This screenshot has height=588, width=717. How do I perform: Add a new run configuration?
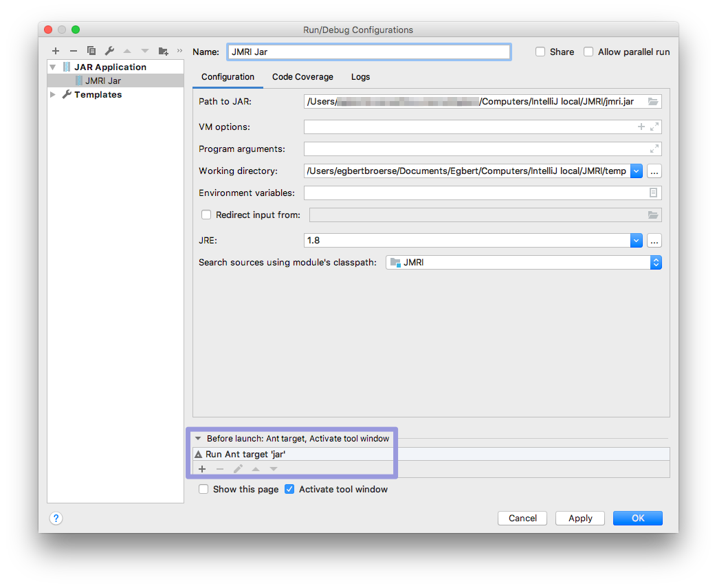55,50
